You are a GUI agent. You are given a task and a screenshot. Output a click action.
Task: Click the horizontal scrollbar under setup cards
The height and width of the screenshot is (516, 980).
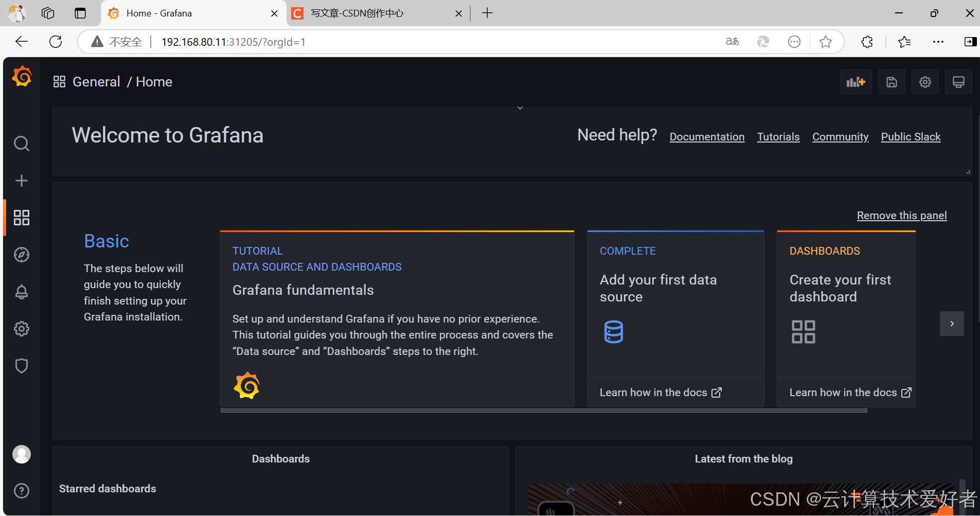(x=544, y=411)
